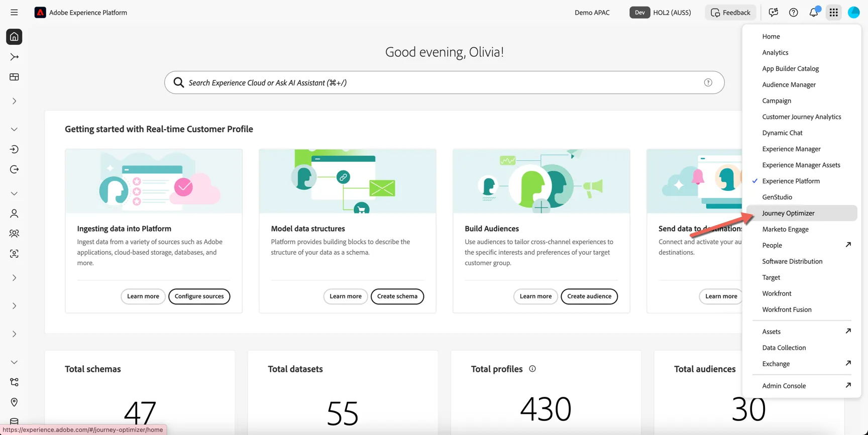
Task: Open People external link arrow
Action: click(x=848, y=245)
